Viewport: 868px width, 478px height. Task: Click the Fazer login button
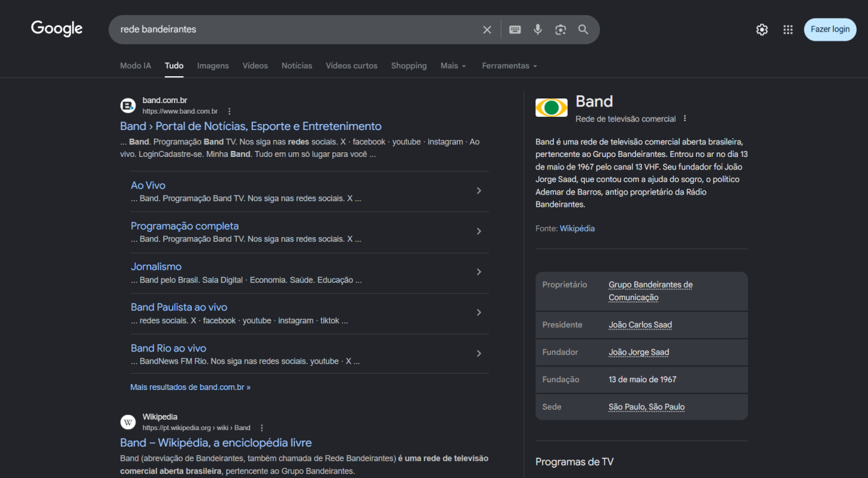(830, 30)
